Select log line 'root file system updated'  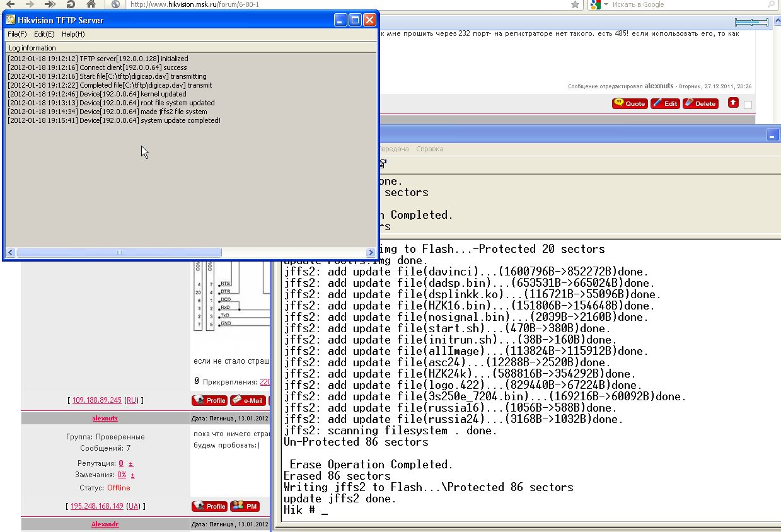(x=111, y=103)
